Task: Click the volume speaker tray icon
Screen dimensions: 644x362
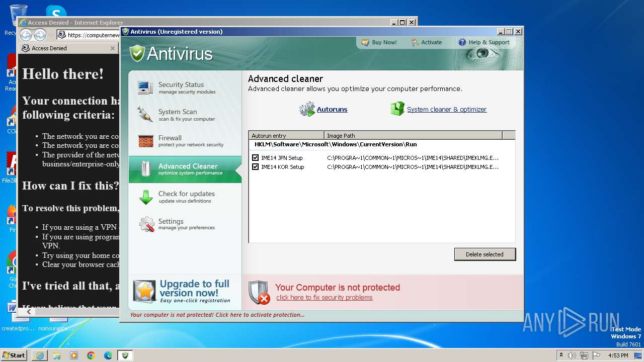Action: 572,355
